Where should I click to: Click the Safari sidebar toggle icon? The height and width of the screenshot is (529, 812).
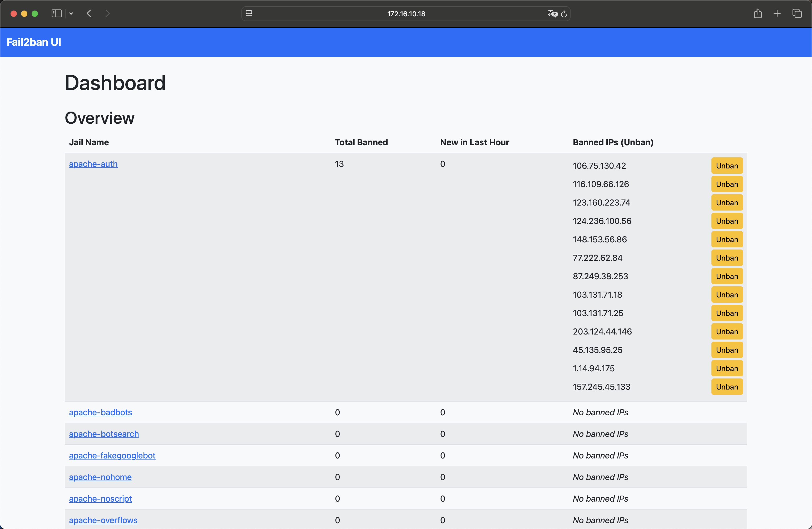tap(56, 14)
